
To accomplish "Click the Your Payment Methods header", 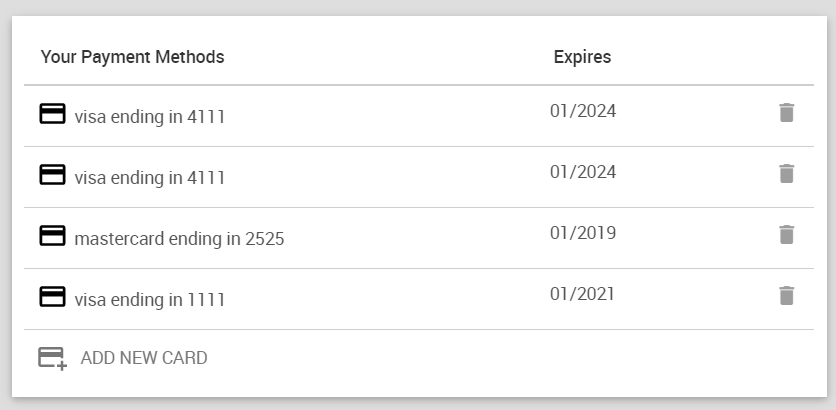I will (132, 57).
